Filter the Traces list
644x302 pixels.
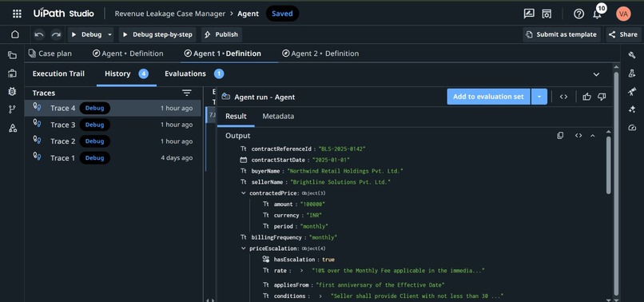[187, 93]
